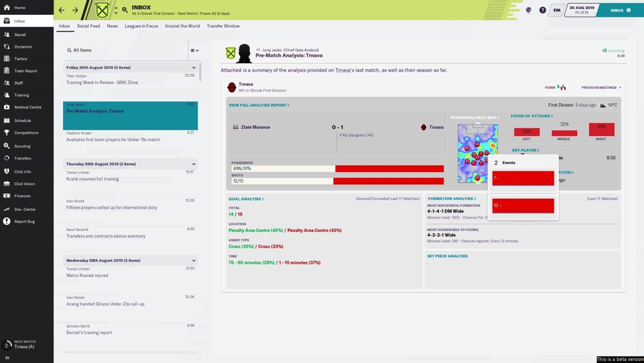The height and width of the screenshot is (363, 644).
Task: Click the Key Player link
Action: [526, 150]
